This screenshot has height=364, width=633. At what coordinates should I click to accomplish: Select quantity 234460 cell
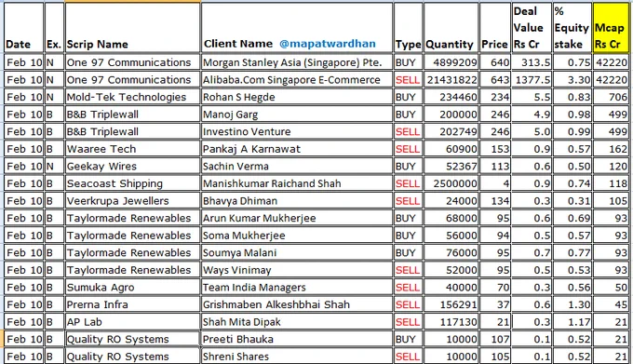451,97
